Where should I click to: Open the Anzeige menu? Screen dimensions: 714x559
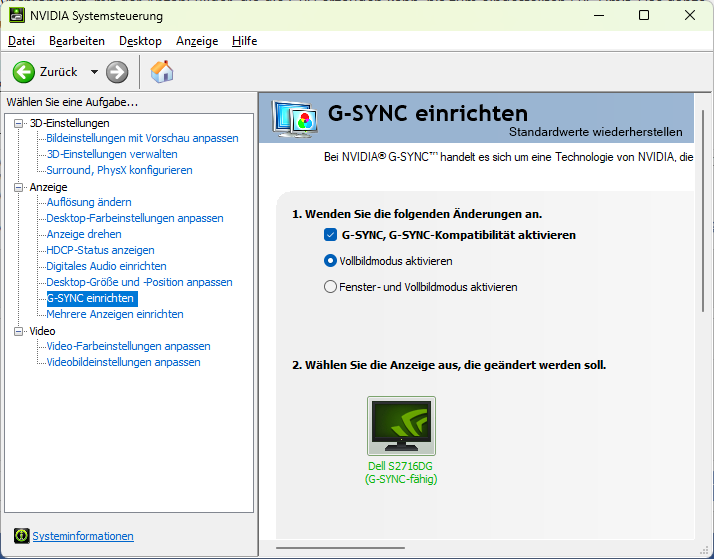click(197, 41)
